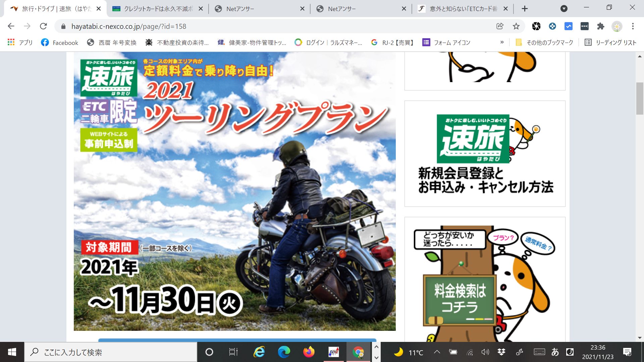
Task: Share this page from address bar
Action: pyautogui.click(x=500, y=26)
